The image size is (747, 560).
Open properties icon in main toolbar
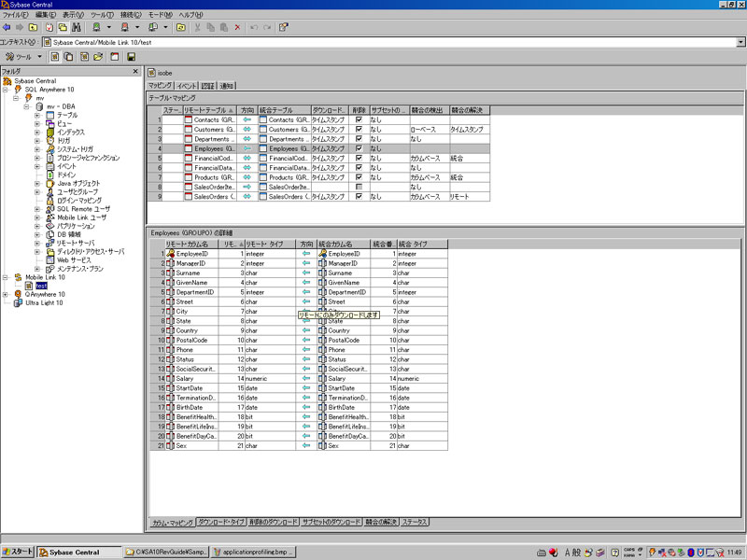pos(283,28)
